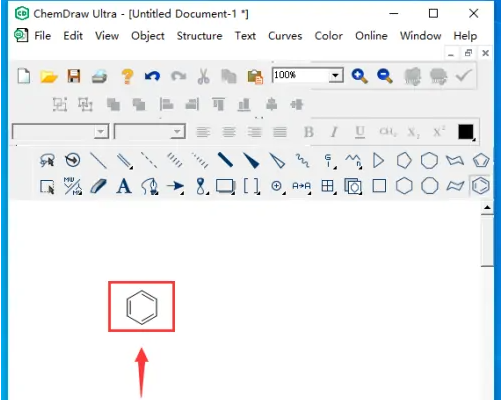The width and height of the screenshot is (502, 400).
Task: Select the Chemical Symbols circled plus tool
Action: pos(277,186)
